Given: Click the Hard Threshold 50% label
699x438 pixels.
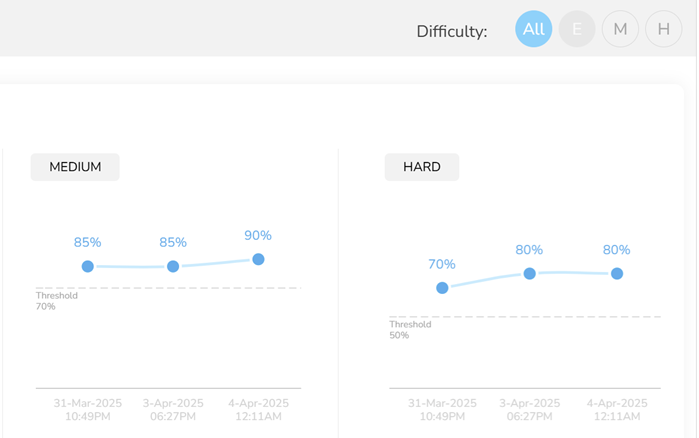Looking at the screenshot, I should pos(410,330).
